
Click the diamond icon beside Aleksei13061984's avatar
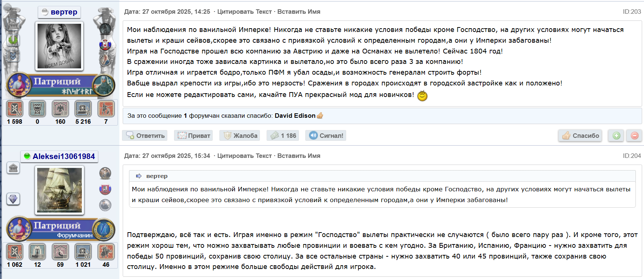[x=13, y=199]
